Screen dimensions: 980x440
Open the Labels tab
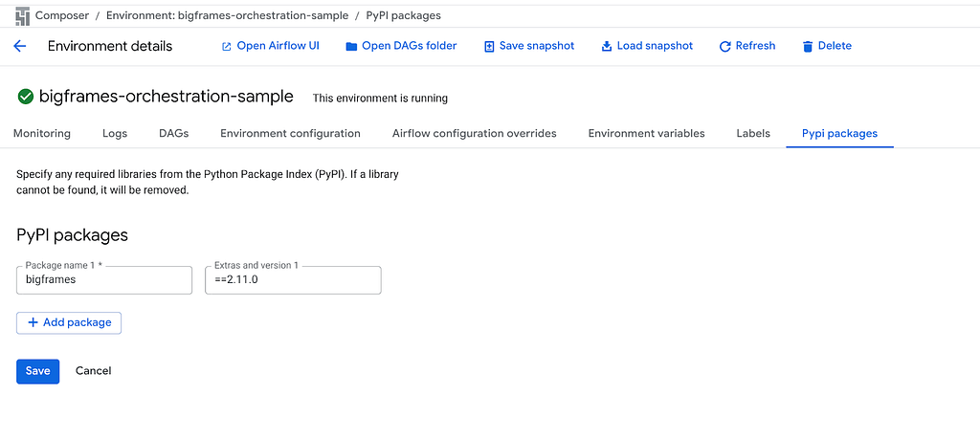pos(753,134)
